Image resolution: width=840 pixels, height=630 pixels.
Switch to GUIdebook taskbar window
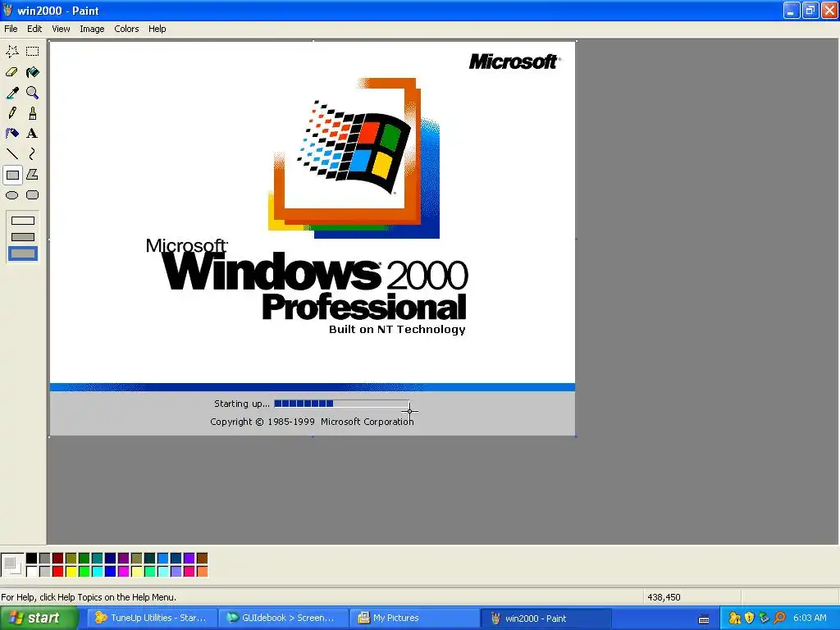point(283,619)
